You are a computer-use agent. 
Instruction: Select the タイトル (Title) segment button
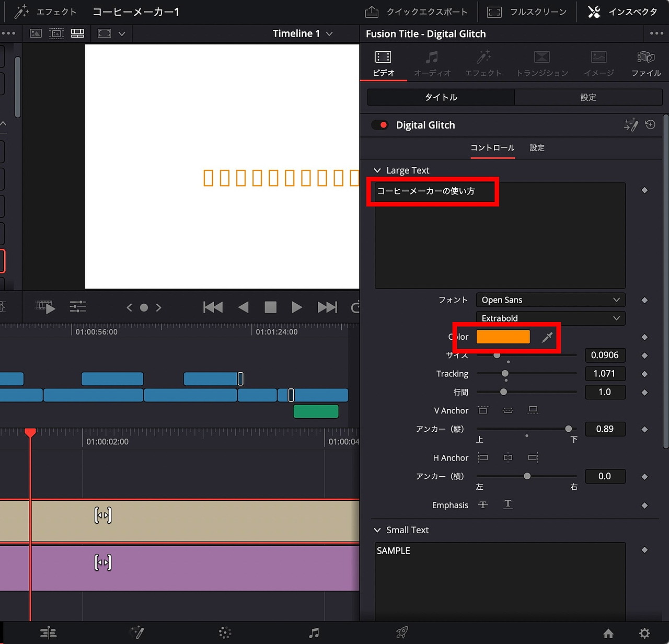tap(441, 97)
